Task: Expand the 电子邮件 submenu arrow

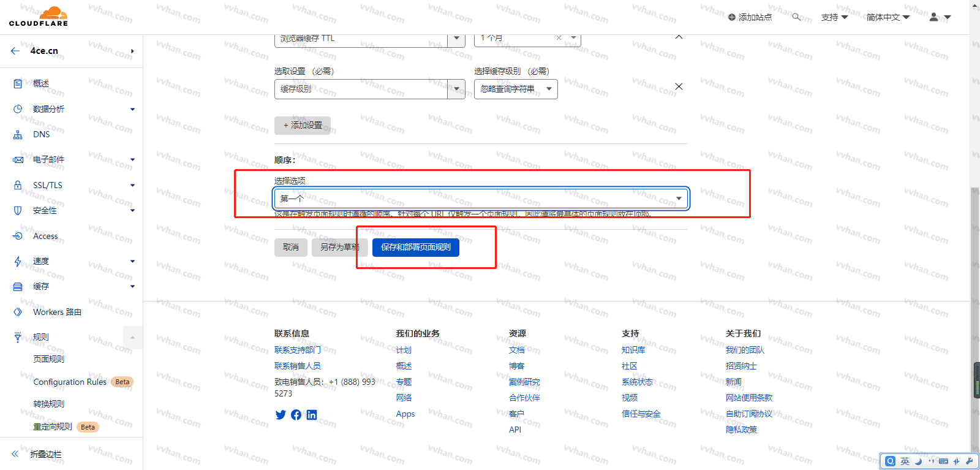Action: coord(132,160)
